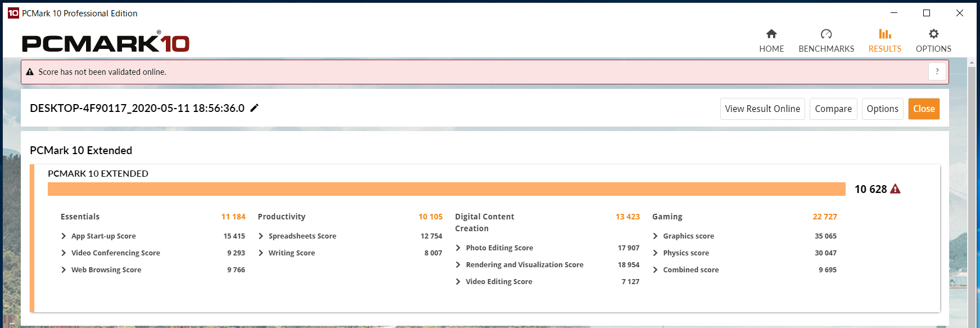Viewport: 980px width, 328px height.
Task: Click the PCMARK 10 EXTENDED card heading
Action: [98, 173]
